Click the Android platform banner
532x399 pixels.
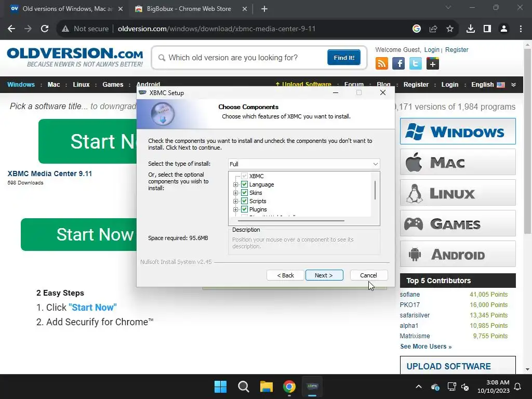click(x=458, y=254)
